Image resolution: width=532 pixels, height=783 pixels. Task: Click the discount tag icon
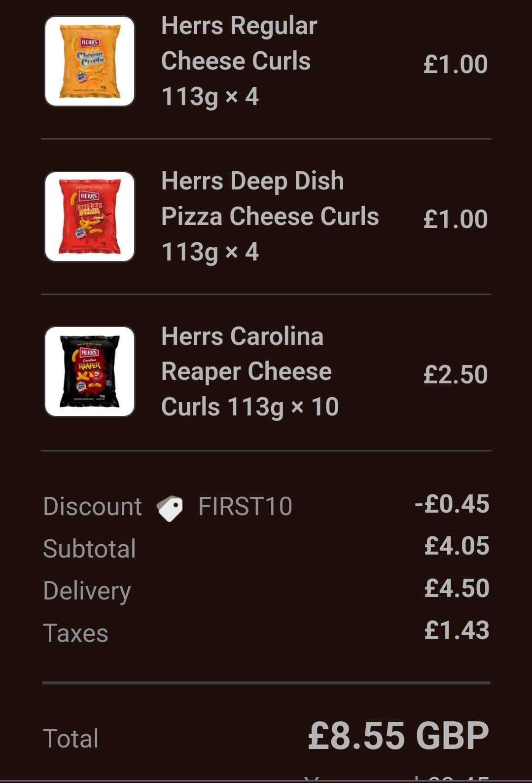coord(170,508)
